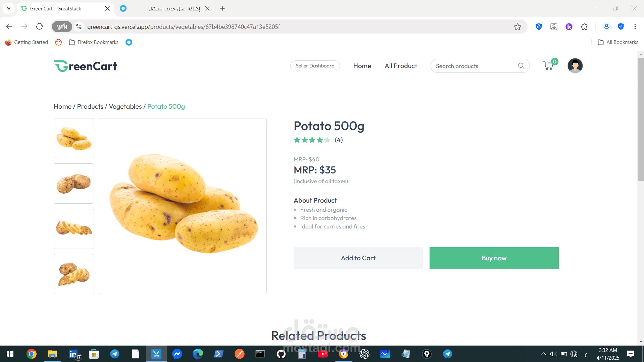Click the Add to Cart button
The height and width of the screenshot is (362, 644).
pyautogui.click(x=358, y=258)
